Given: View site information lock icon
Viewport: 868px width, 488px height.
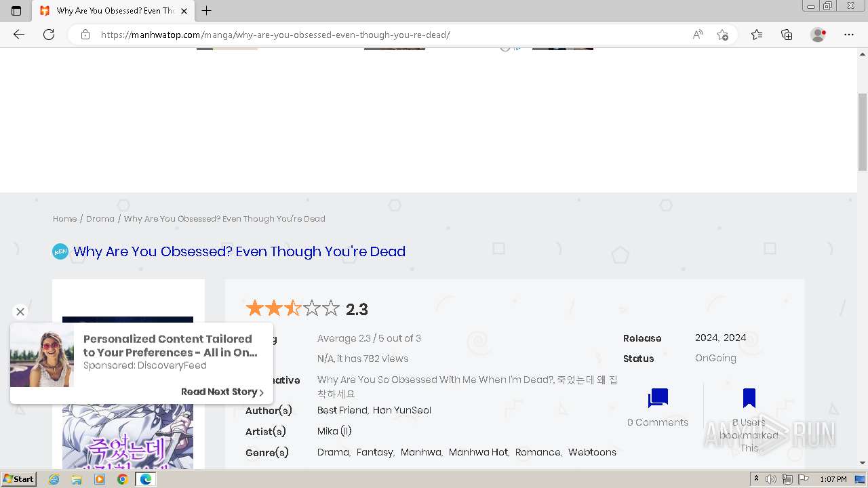Looking at the screenshot, I should pos(85,35).
